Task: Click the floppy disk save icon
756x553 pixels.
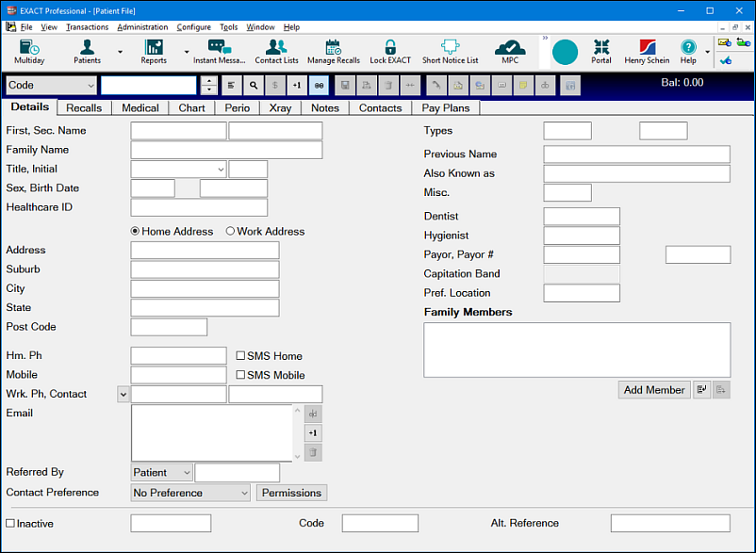Action: [x=345, y=86]
